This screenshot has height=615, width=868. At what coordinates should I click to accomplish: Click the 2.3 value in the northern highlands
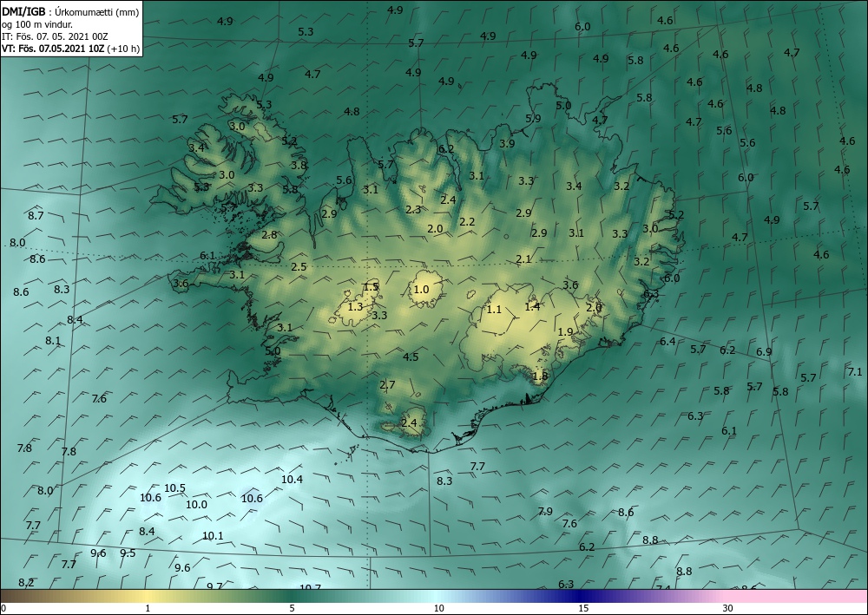click(x=413, y=210)
